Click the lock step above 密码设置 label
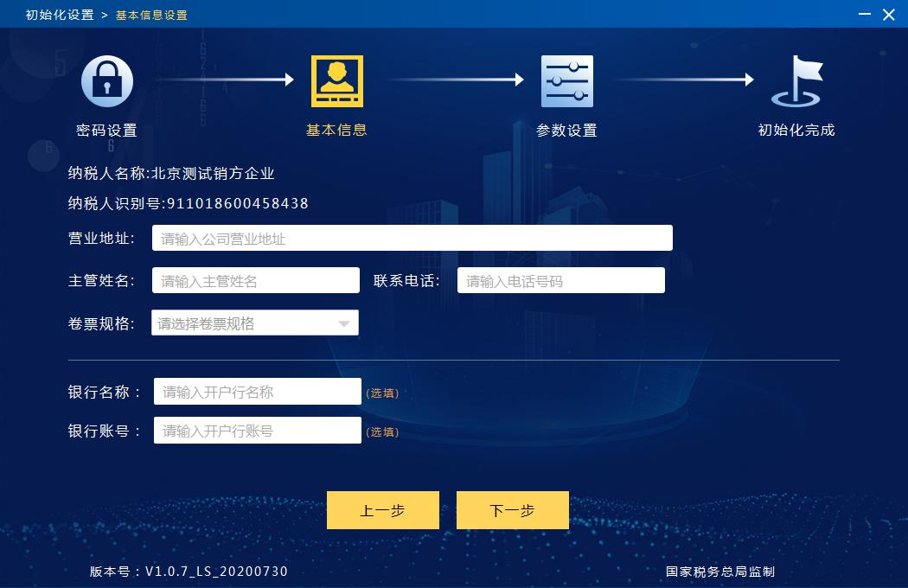Screen dimensions: 908x588 (108, 80)
